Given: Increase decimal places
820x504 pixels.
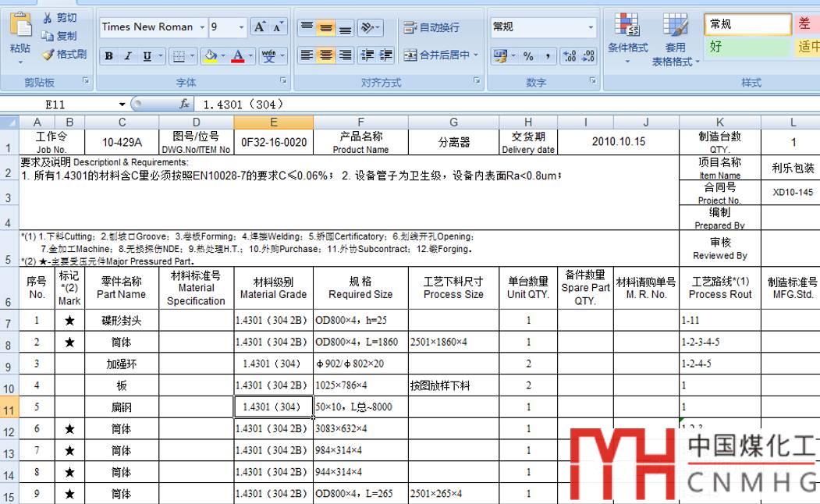Looking at the screenshot, I should point(569,55).
